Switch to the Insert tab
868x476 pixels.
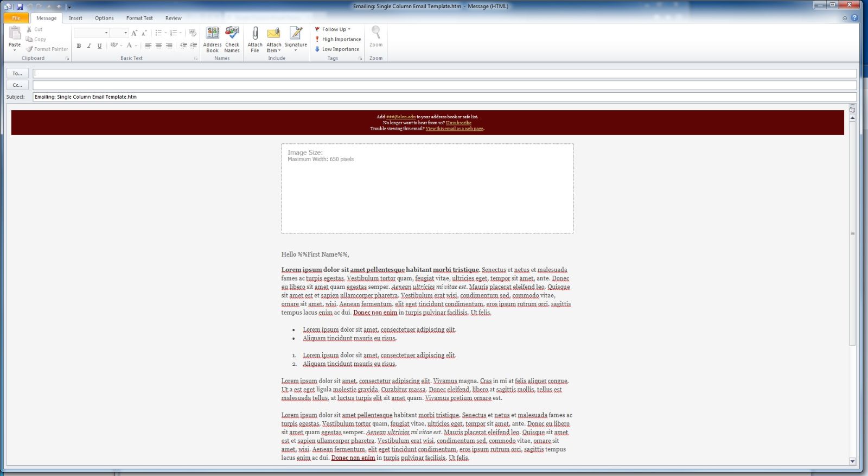tap(75, 18)
